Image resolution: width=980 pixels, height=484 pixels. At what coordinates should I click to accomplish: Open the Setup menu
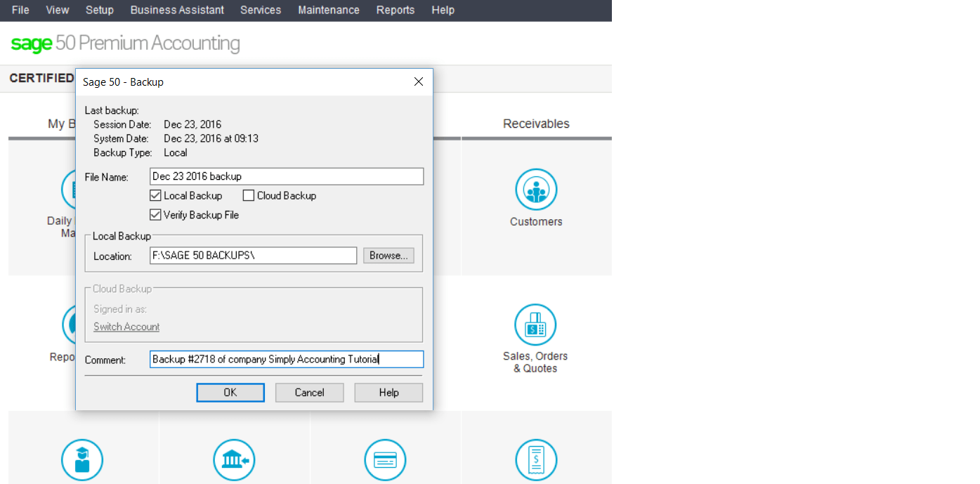click(x=100, y=10)
